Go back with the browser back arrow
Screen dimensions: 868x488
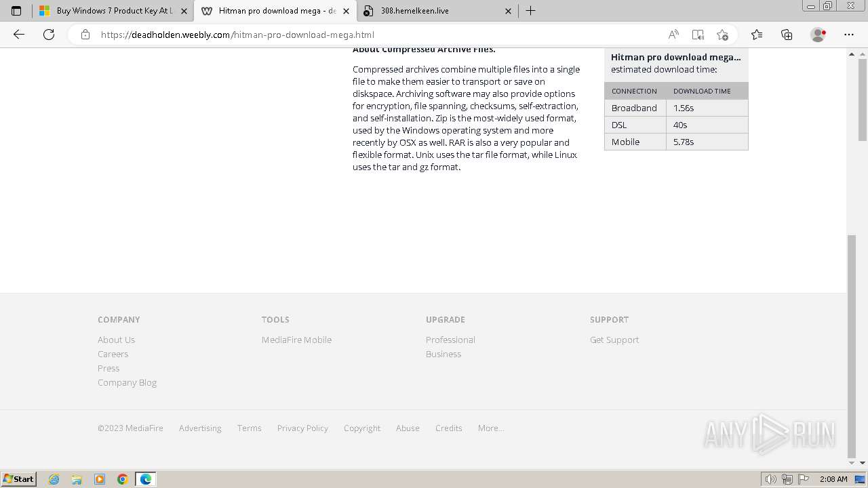coord(19,35)
